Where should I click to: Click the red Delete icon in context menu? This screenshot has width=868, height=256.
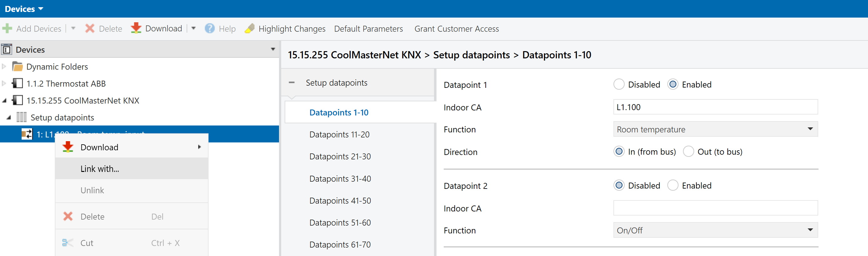pos(68,216)
